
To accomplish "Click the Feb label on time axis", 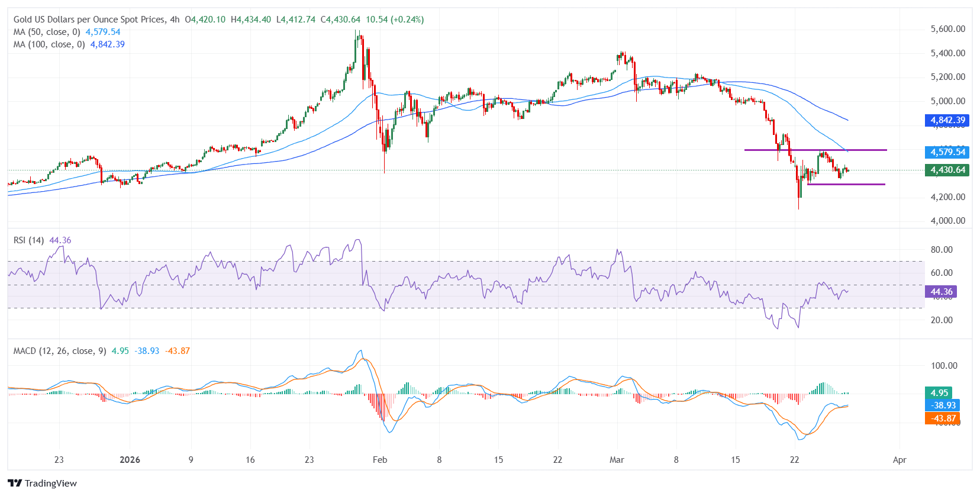I will (380, 460).
